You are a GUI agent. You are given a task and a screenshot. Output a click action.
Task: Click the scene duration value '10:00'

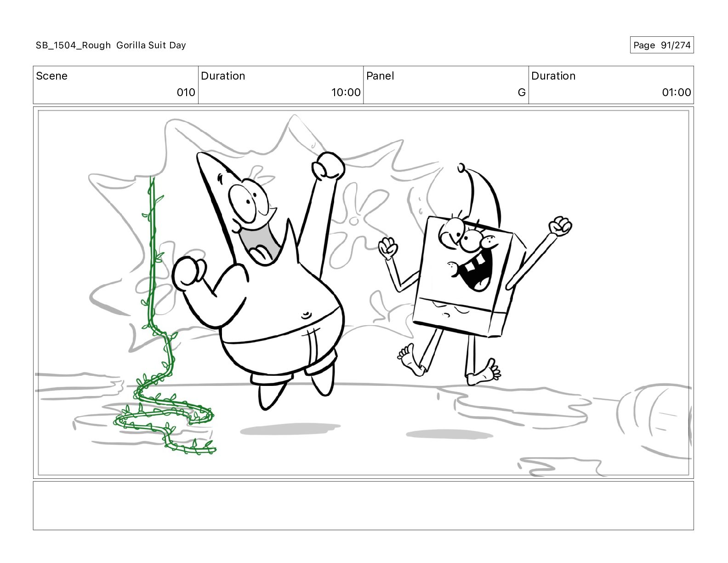[346, 92]
